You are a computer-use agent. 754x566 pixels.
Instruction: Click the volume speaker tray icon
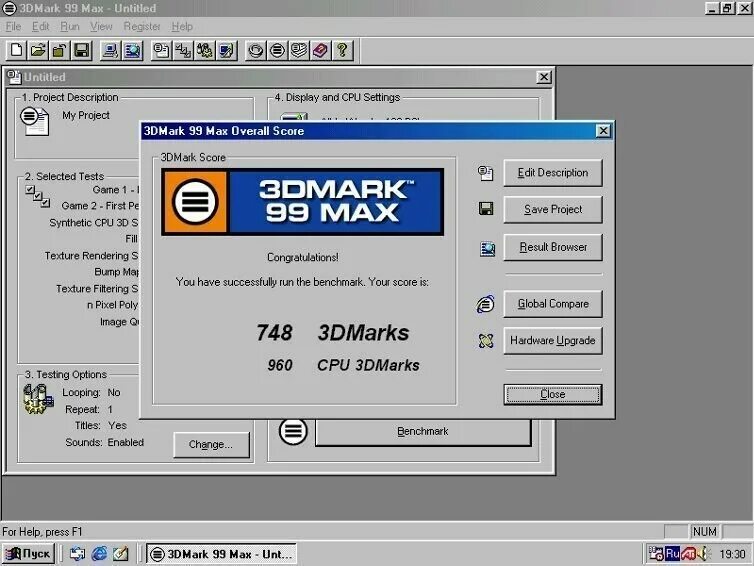pyautogui.click(x=704, y=554)
